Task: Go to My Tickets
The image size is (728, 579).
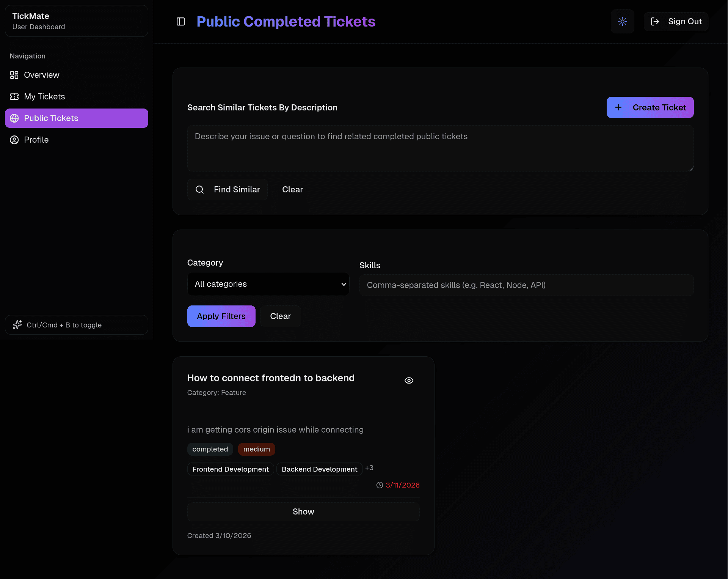Action: click(77, 97)
